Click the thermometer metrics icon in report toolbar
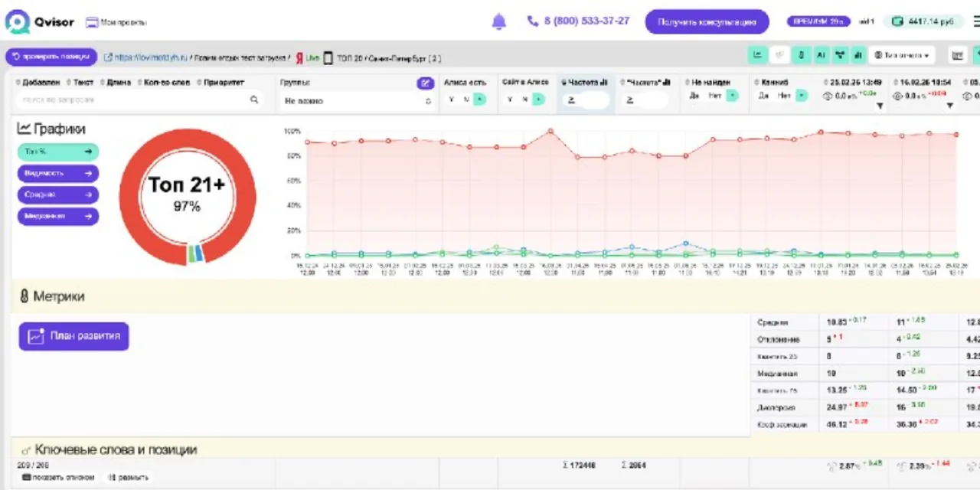Screen dimensions: 980x490 [801, 55]
